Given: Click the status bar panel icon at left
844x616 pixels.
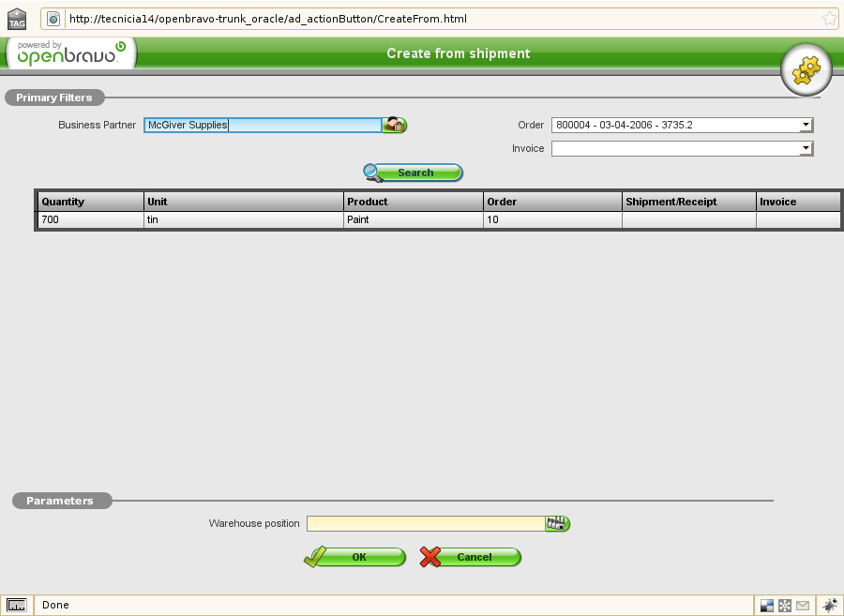Looking at the screenshot, I should 17,606.
